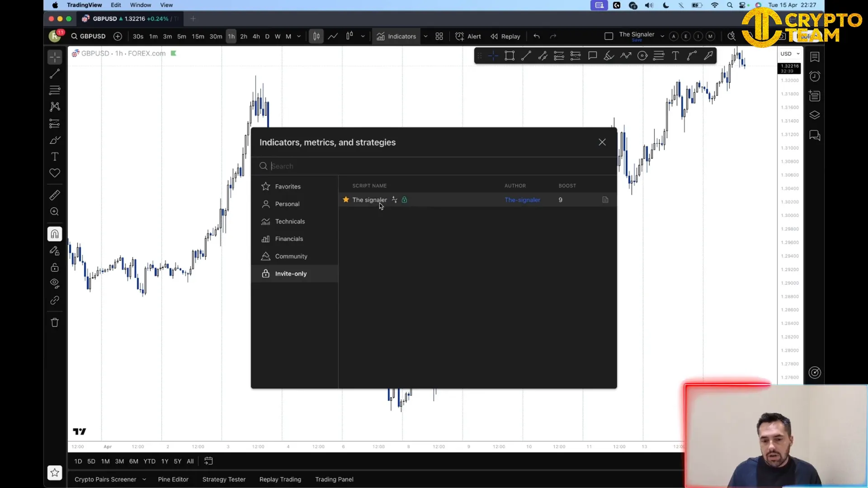Expand The Signaler layout dropdown
The image size is (868, 488).
coord(662,36)
